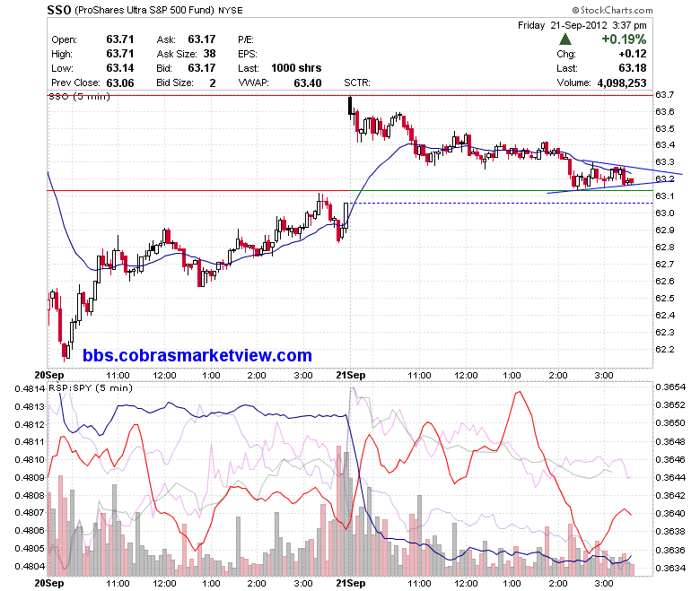Viewport: 700px width, 591px height.
Task: Click the 0.3654 right axis label
Action: coord(670,387)
